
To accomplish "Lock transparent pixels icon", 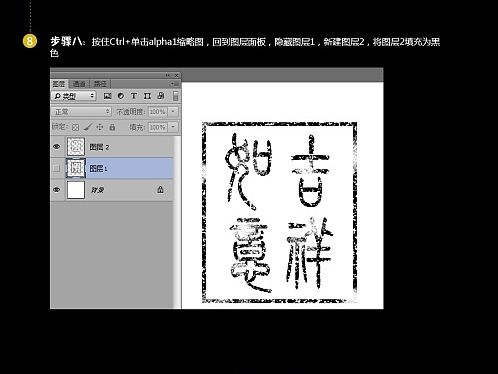I will pos(75,127).
